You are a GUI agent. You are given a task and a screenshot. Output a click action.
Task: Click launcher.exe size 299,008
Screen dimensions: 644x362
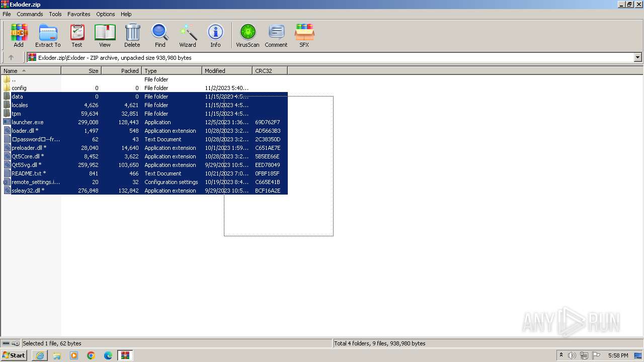[x=88, y=122]
